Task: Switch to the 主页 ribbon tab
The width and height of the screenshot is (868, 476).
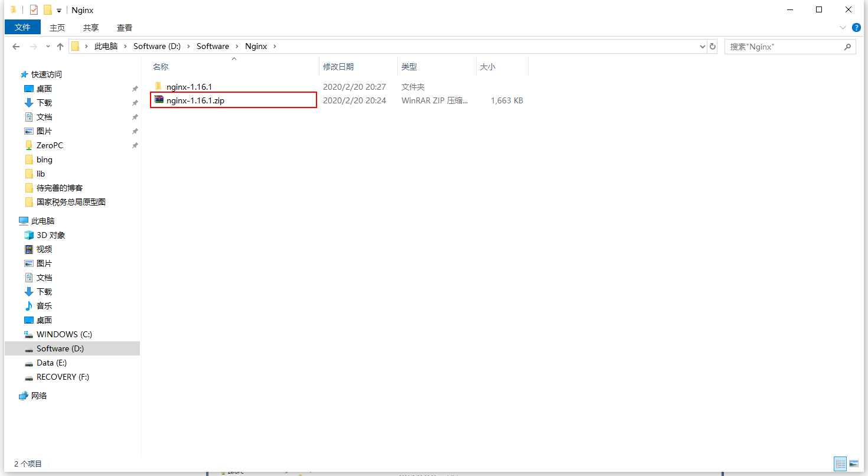Action: tap(57, 27)
